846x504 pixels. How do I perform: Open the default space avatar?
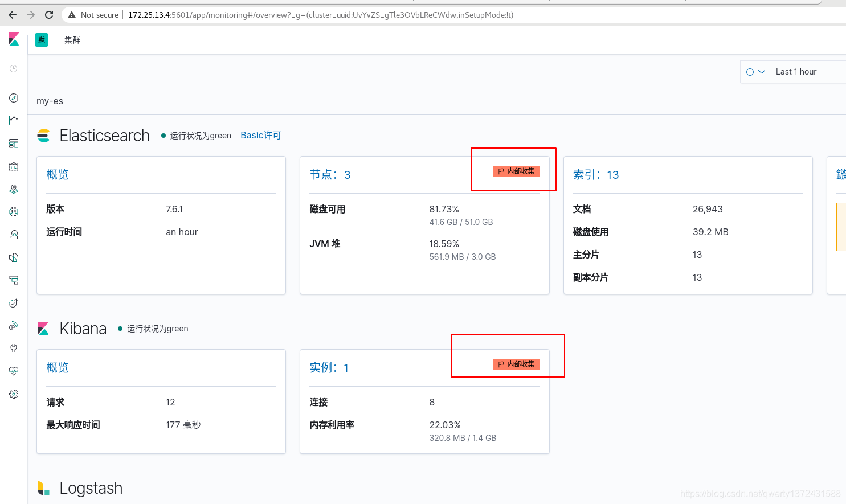42,40
